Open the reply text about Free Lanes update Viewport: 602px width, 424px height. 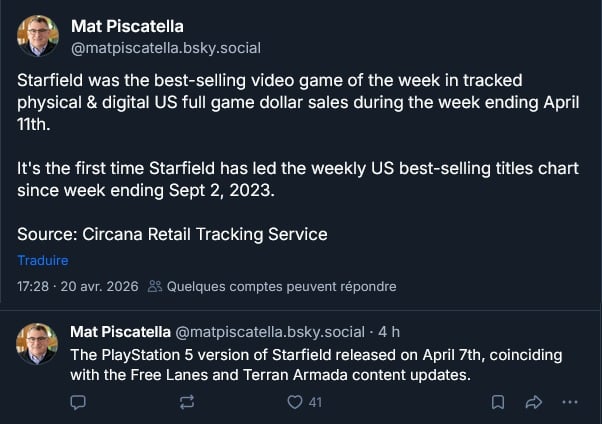click(x=316, y=365)
